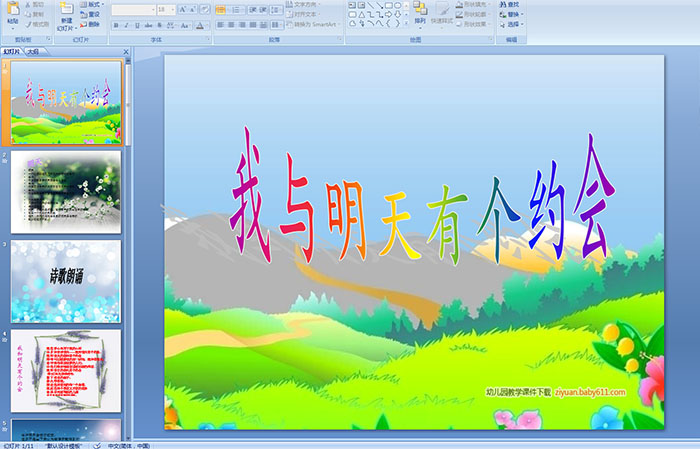Click the Font Color A swatch
Viewport: 700px width, 449px height.
pos(200,25)
